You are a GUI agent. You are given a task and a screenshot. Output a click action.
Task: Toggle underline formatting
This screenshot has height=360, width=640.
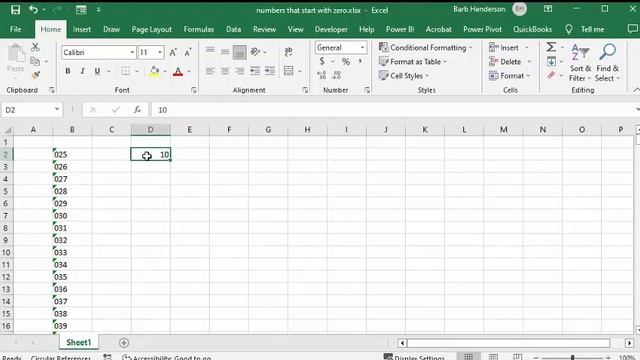tap(97, 71)
